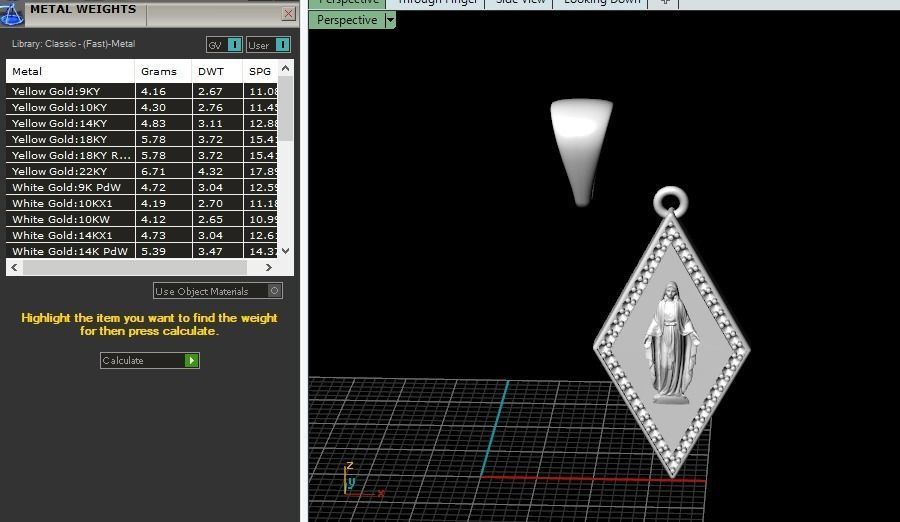Click the horizontal scroll right arrow

(x=268, y=267)
